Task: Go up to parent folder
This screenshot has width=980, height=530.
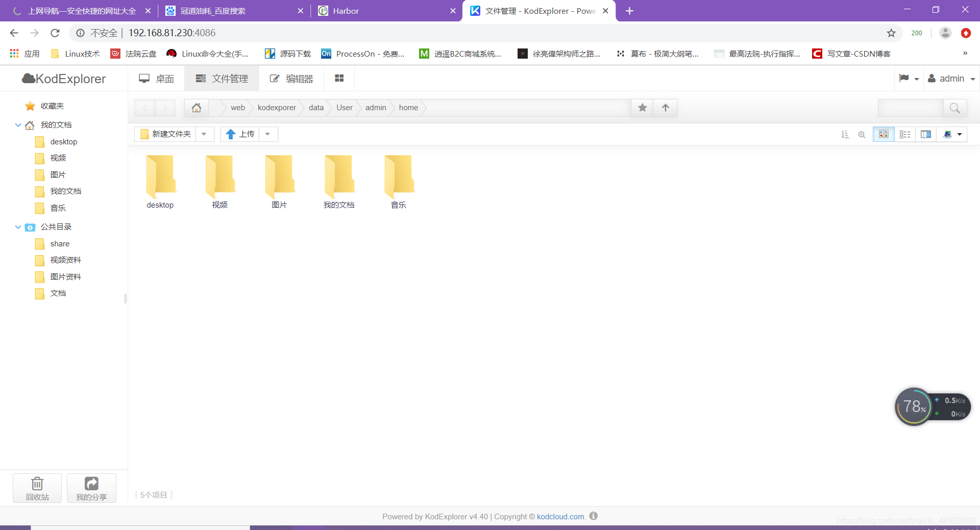Action: click(x=666, y=108)
